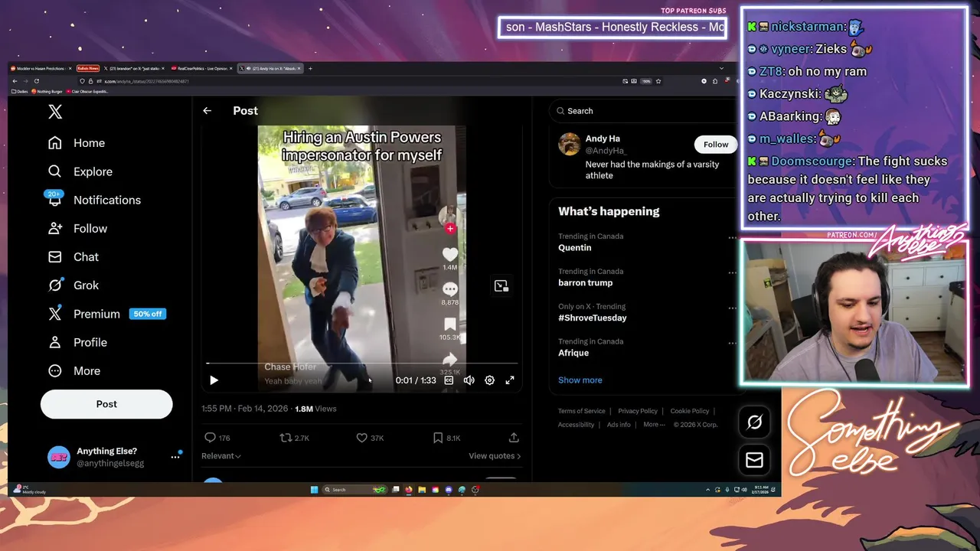980x551 pixels.
Task: Open Profile in the sidebar
Action: 77,342
